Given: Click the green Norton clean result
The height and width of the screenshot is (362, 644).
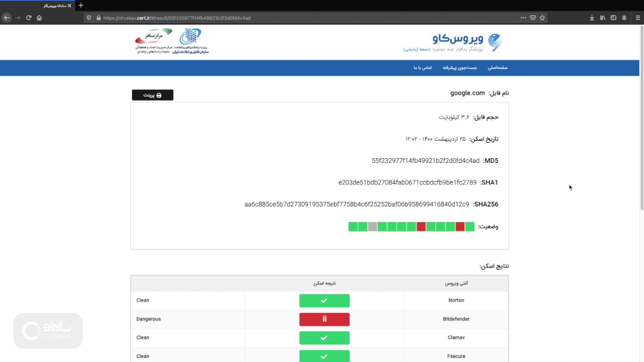Looking at the screenshot, I should point(324,300).
